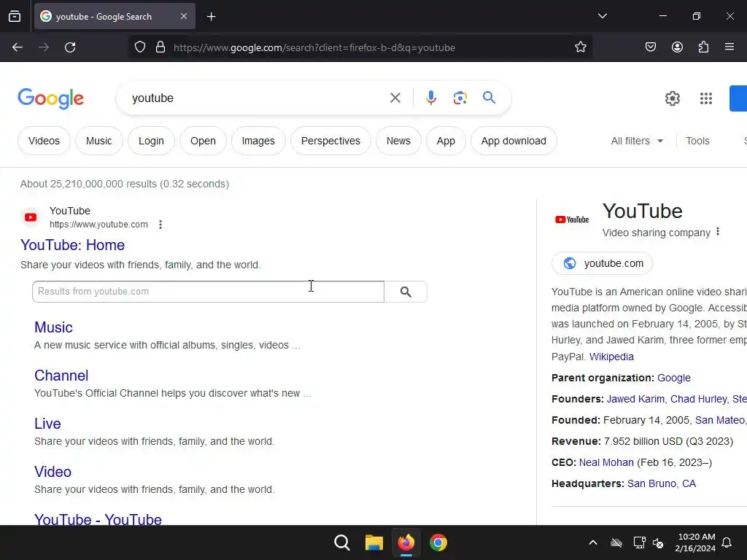Open the Music sitelink
Image resolution: width=747 pixels, height=560 pixels.
tap(53, 327)
